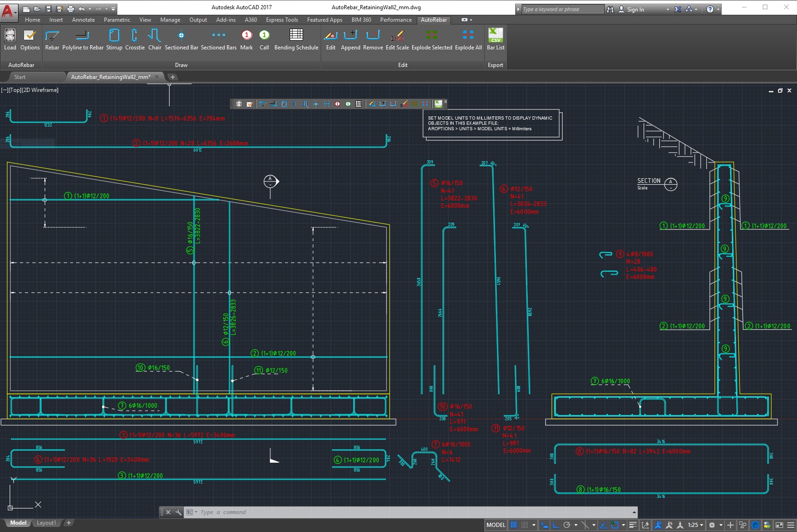This screenshot has width=797, height=532.
Task: Click the Append edit icon
Action: 350,39
